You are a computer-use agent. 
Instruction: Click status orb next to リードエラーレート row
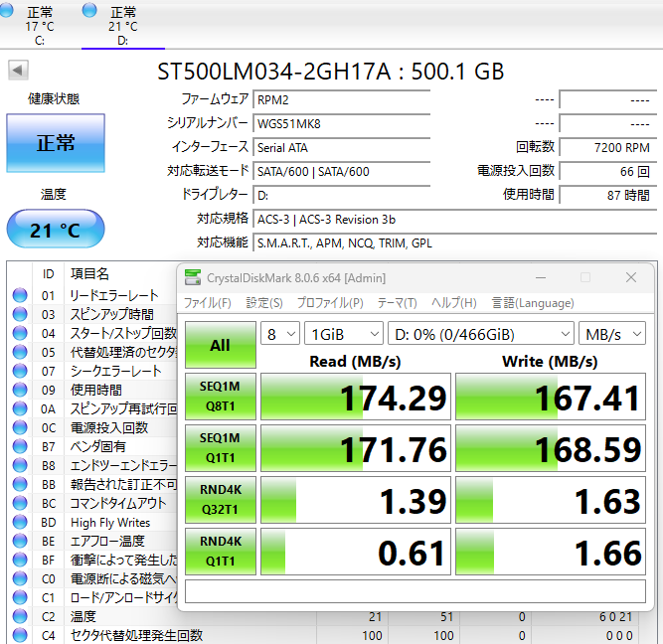pyautogui.click(x=20, y=295)
